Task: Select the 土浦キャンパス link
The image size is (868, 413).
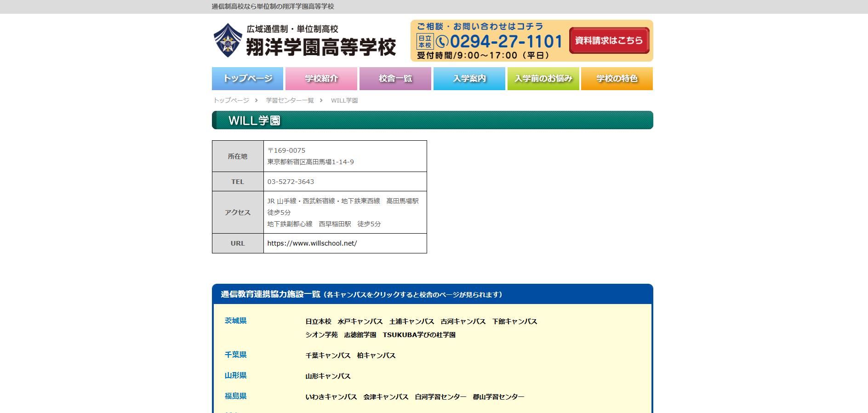Action: (x=411, y=321)
